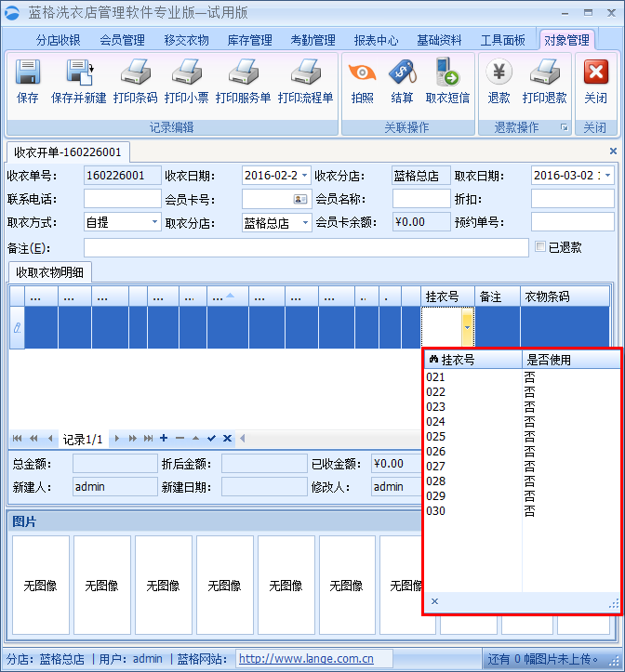The height and width of the screenshot is (672, 625).
Task: Go to previous record arrow
Action: tap(50, 438)
